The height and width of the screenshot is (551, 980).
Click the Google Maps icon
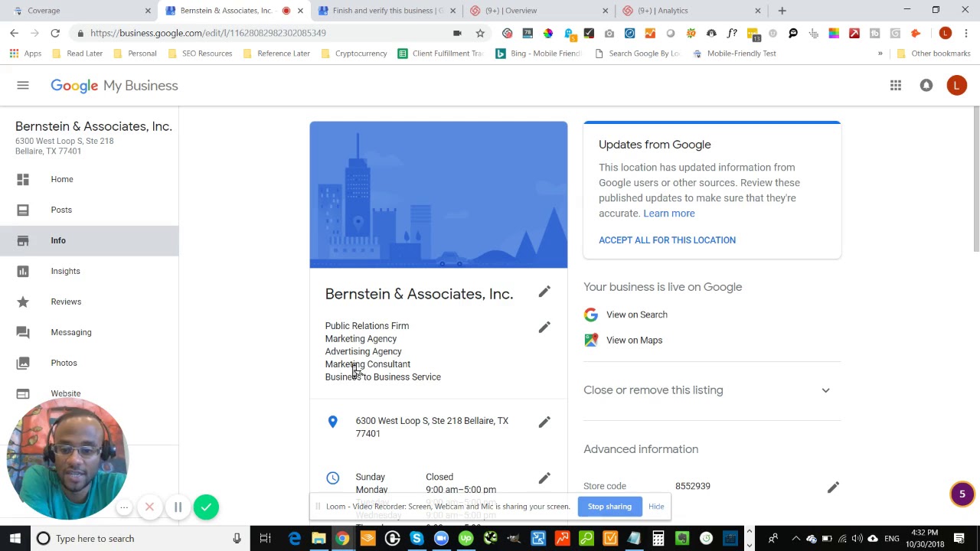coord(591,340)
